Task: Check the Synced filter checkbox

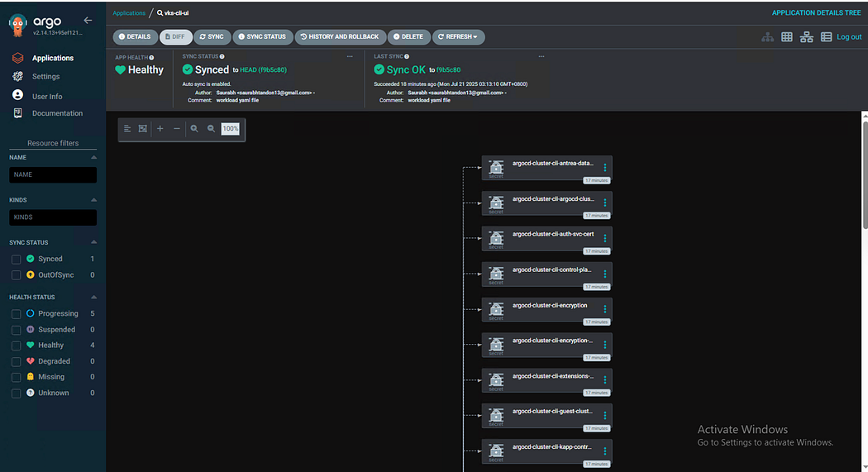Action: (x=16, y=259)
